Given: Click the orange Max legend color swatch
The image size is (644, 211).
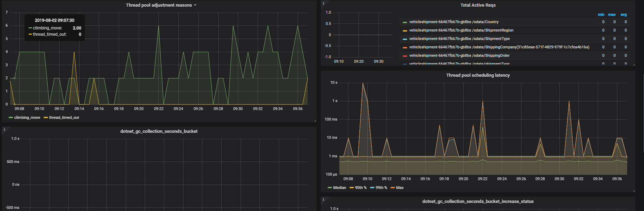Looking at the screenshot, I should click(393, 188).
